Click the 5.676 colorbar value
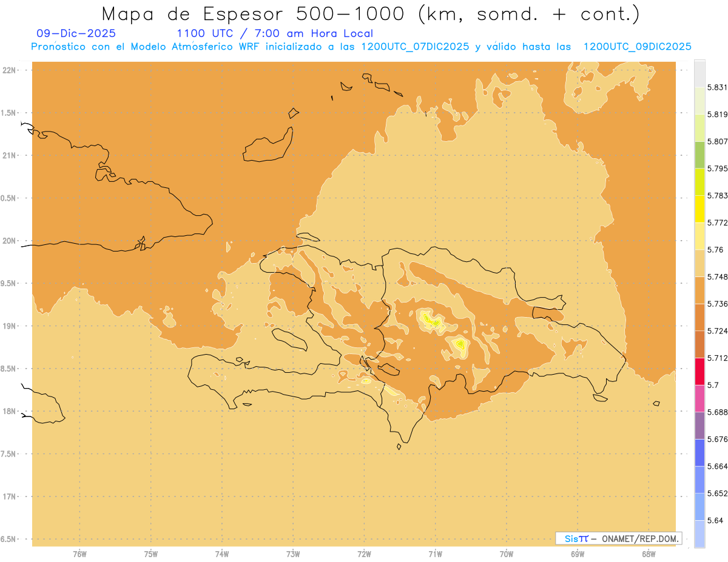Screen dimensions: 728x562 pos(717,439)
